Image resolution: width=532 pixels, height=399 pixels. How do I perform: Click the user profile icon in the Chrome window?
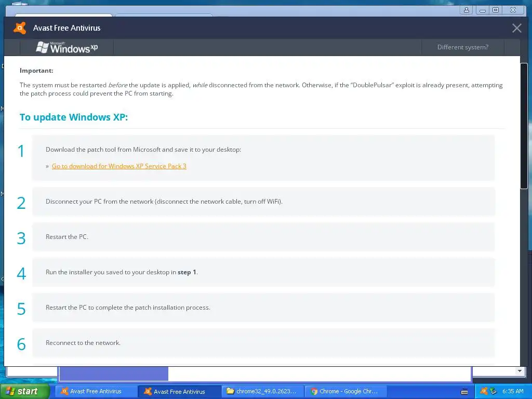pos(467,10)
